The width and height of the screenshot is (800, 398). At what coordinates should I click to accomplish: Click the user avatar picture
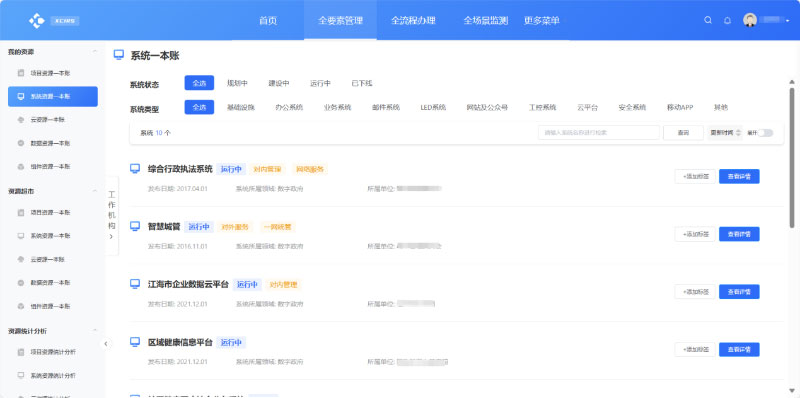[x=749, y=20]
